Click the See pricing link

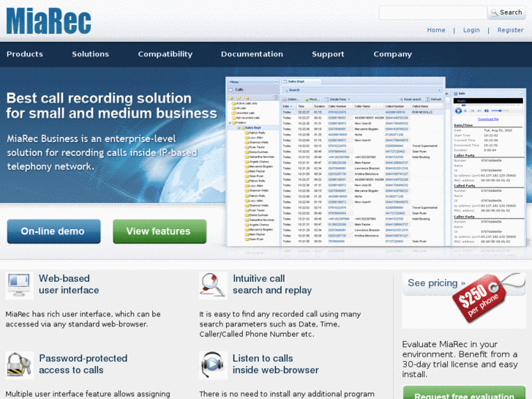[x=436, y=283]
